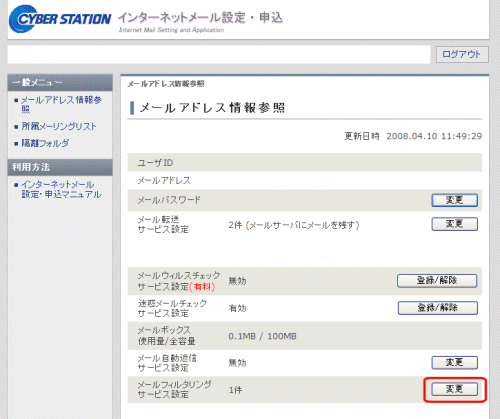500x419 pixels.
Task: Click the メールアドレス情報参照 page heading
Action: point(212,108)
